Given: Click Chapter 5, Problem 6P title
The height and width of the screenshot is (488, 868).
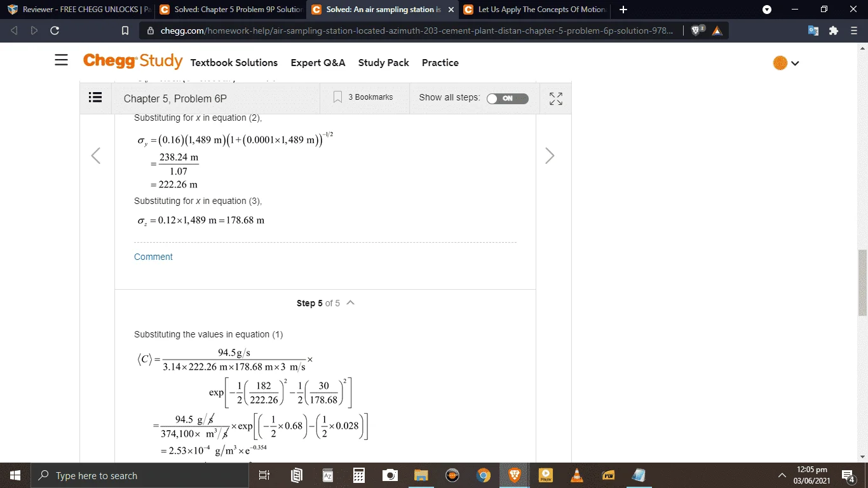Looking at the screenshot, I should [x=175, y=98].
